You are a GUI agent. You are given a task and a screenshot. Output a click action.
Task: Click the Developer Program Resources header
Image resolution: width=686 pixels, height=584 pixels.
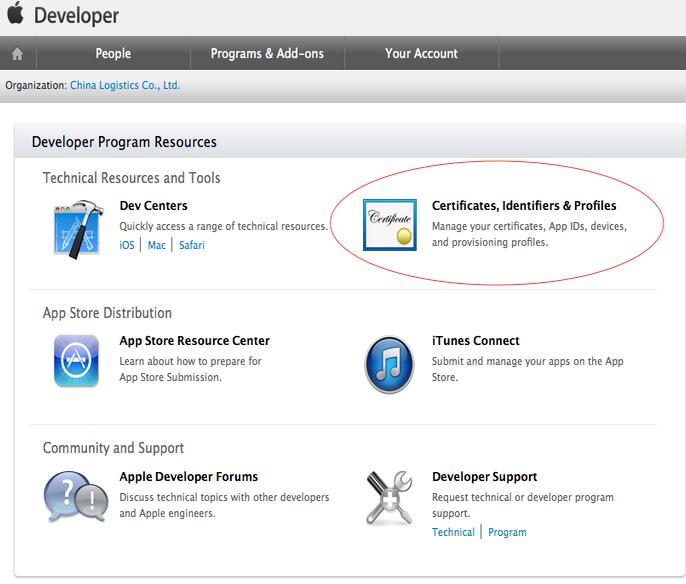point(124,142)
